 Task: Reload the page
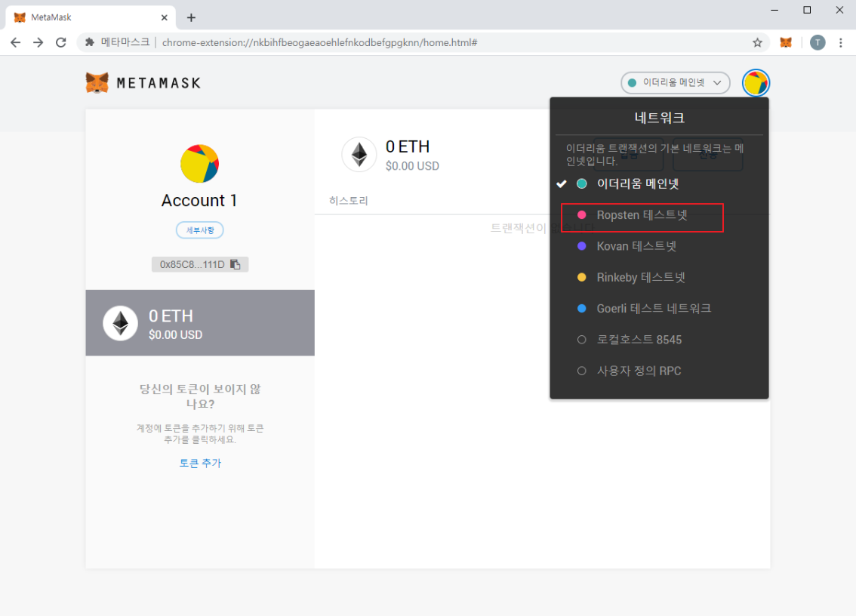pos(61,42)
